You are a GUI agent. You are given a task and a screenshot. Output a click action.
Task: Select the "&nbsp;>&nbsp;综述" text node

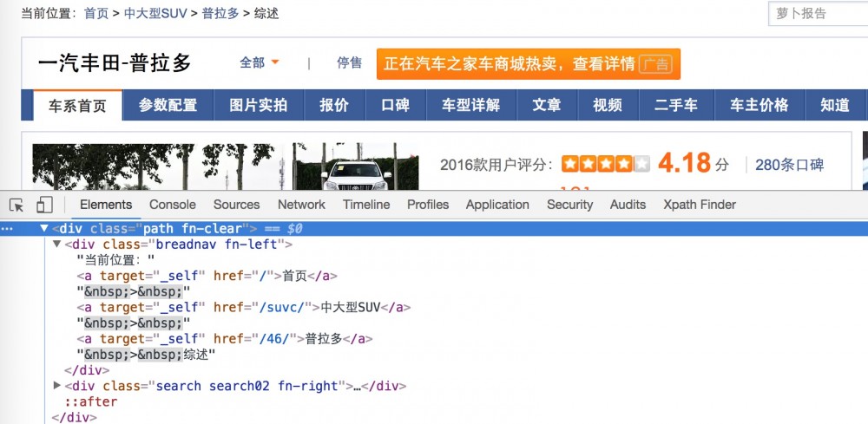click(146, 355)
